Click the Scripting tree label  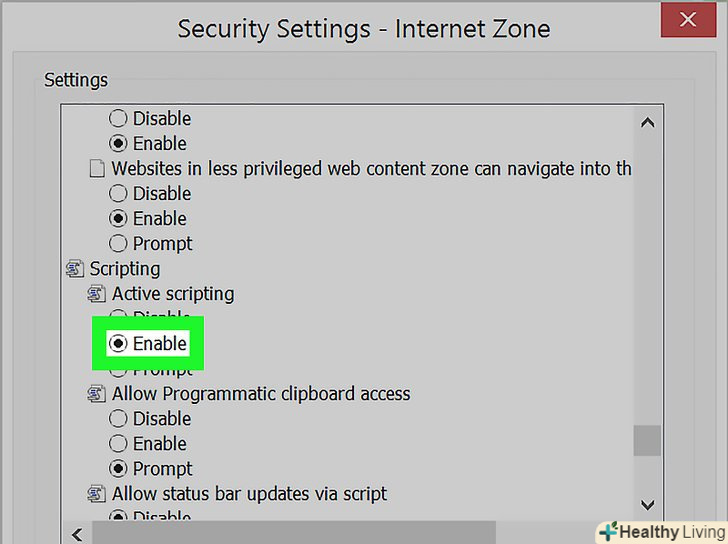(125, 269)
